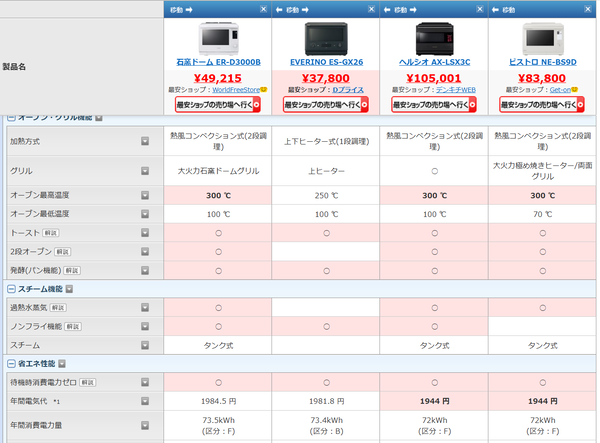Image resolution: width=600 pixels, height=443 pixels.
Task: Go to cheapest shop for EVERINO ES-GX26
Action: point(326,104)
